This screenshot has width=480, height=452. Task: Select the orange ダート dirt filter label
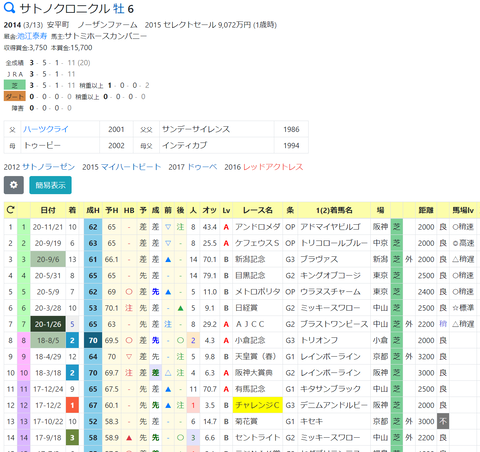pyautogui.click(x=14, y=97)
